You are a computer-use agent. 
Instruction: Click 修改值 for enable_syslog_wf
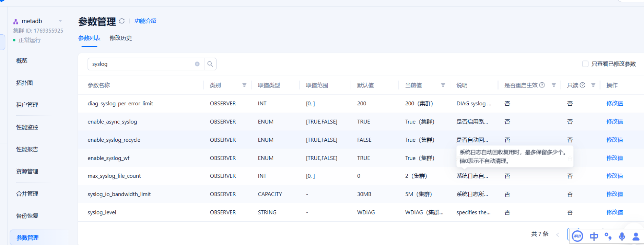click(x=614, y=158)
